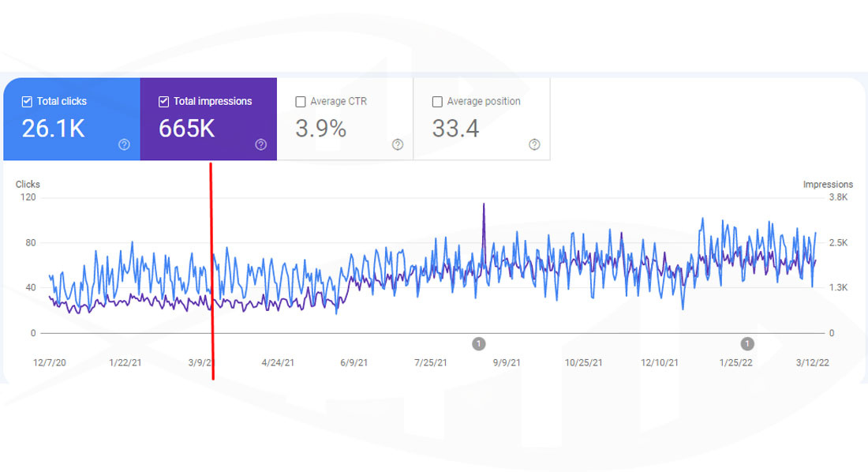Open the help icon on Total impressions card
Viewport: 868px width, 472px height.
260,145
